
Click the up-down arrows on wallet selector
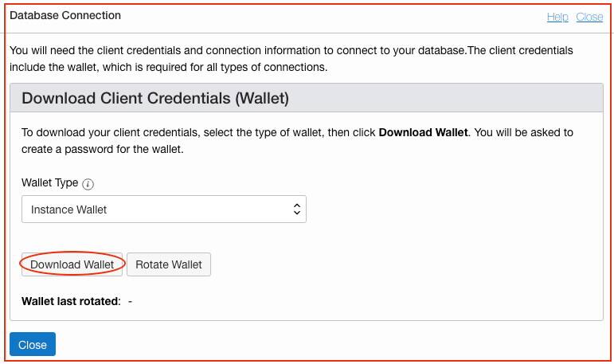pyautogui.click(x=296, y=209)
